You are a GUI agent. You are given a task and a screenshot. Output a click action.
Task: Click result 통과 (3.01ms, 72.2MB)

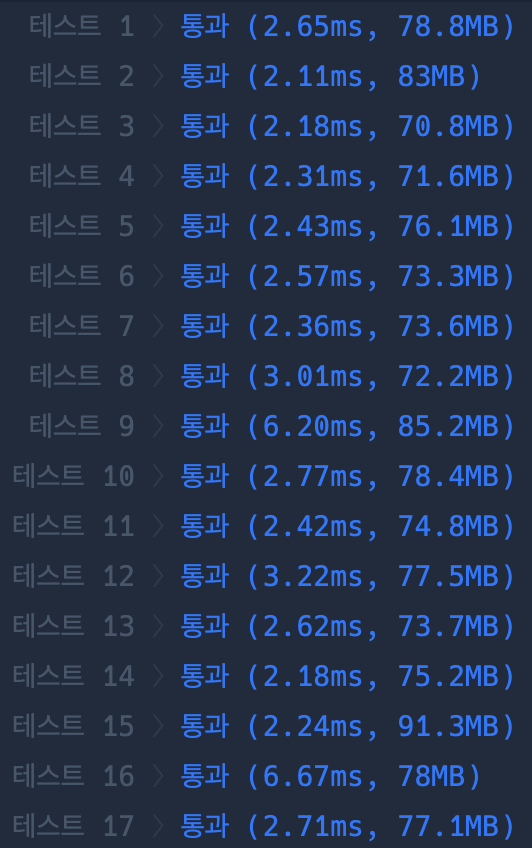[x=348, y=376]
